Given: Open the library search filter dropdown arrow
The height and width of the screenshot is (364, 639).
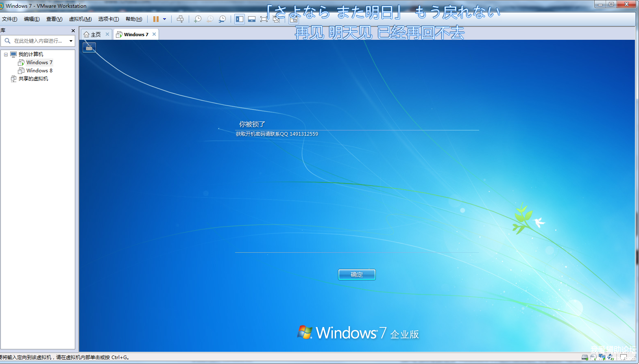Looking at the screenshot, I should (x=71, y=41).
